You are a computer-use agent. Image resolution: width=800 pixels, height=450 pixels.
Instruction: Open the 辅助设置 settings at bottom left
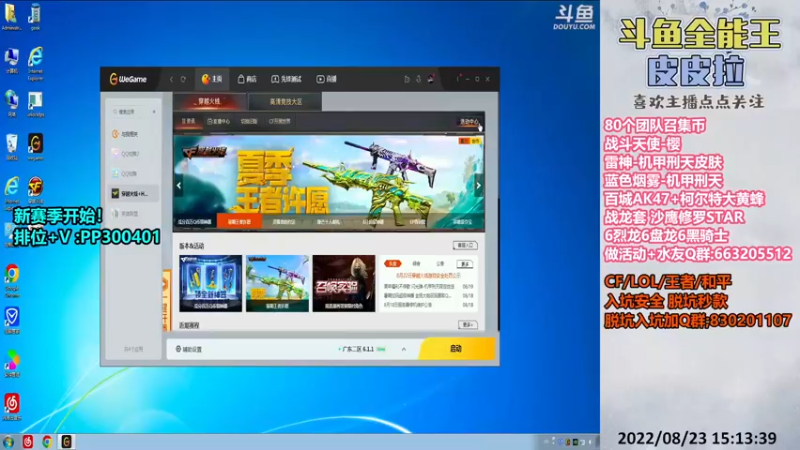point(189,349)
